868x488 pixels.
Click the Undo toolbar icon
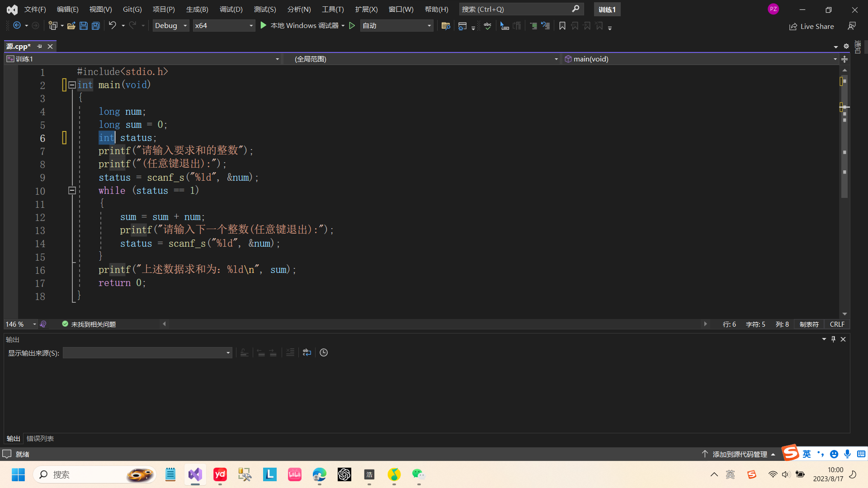point(113,26)
